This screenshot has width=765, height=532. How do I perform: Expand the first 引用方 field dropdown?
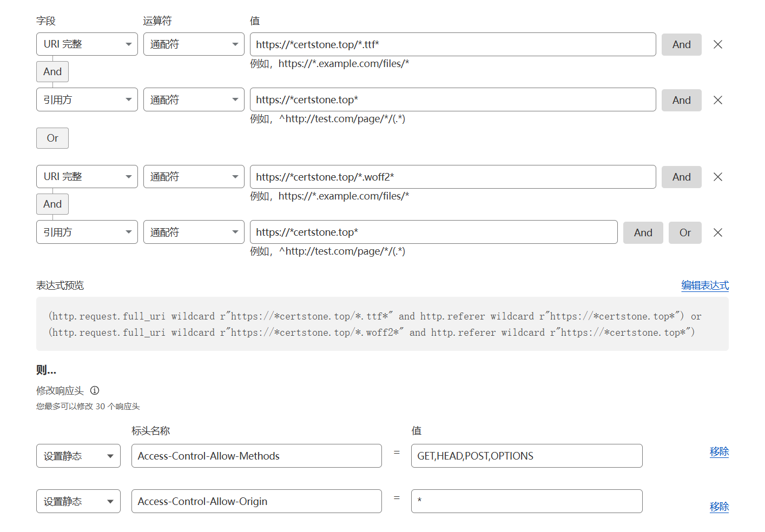pos(87,99)
